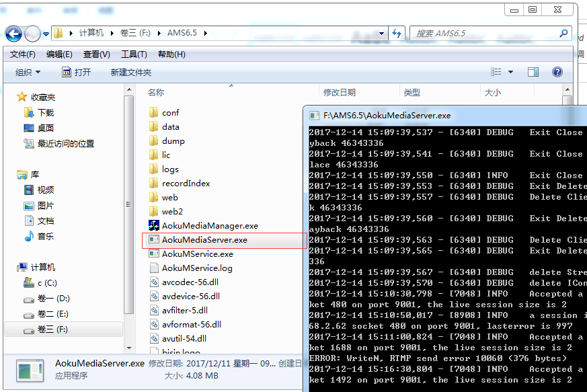Click the blue help icon
587x392 pixels.
557,72
